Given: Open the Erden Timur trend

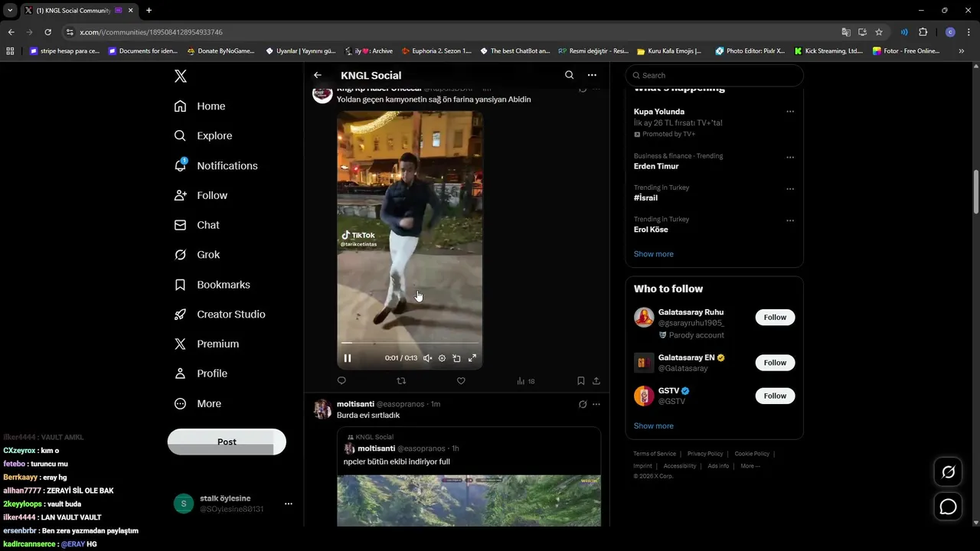Looking at the screenshot, I should coord(656,166).
